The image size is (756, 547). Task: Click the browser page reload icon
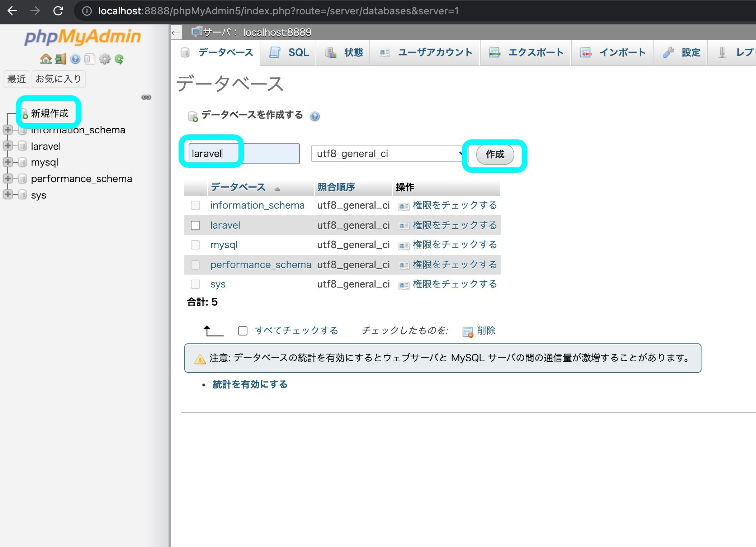pyautogui.click(x=58, y=11)
